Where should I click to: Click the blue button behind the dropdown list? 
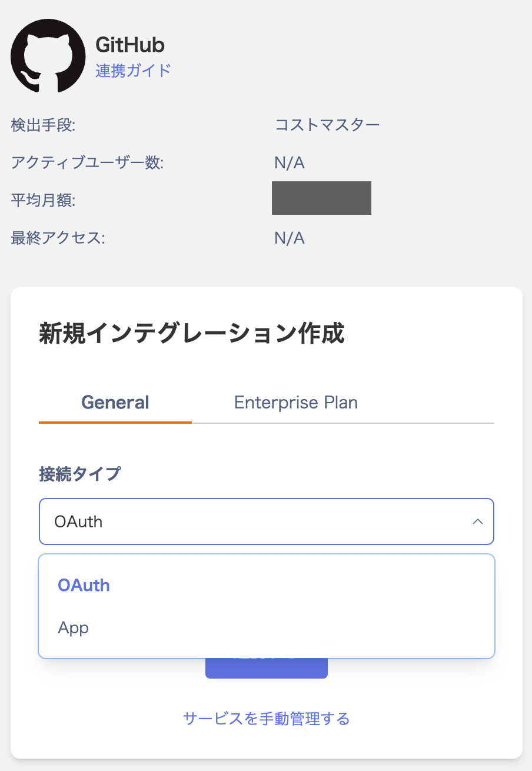(x=267, y=668)
